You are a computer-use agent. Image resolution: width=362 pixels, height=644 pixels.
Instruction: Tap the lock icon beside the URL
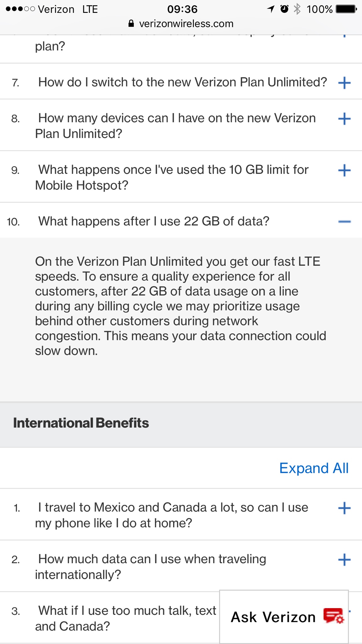[x=131, y=24]
